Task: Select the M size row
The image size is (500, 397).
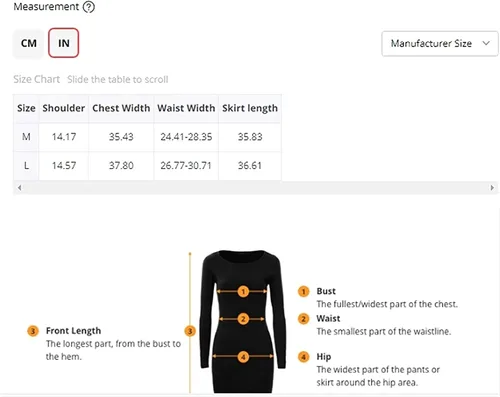Action: coord(147,137)
